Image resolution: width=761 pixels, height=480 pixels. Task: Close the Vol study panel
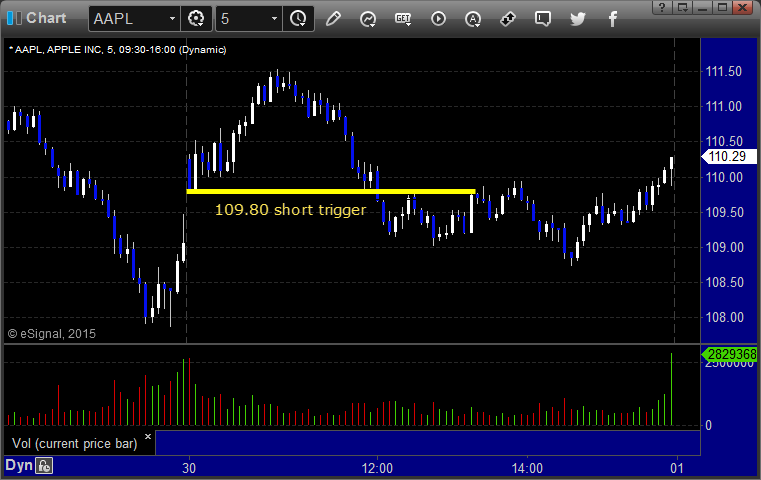[148, 436]
